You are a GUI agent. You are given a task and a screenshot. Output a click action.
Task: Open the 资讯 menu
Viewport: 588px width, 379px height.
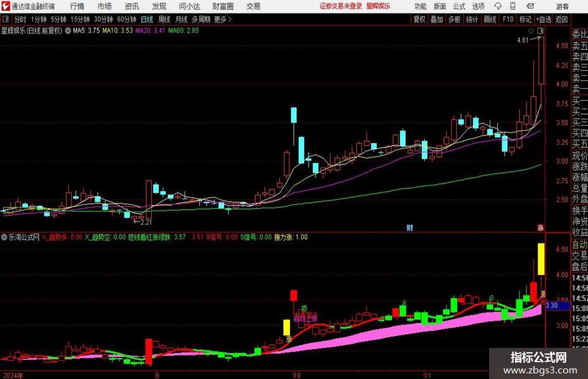pyautogui.click(x=132, y=6)
